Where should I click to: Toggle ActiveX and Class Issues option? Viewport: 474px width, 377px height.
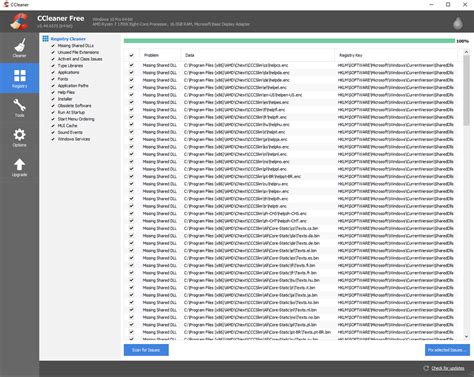coord(53,59)
